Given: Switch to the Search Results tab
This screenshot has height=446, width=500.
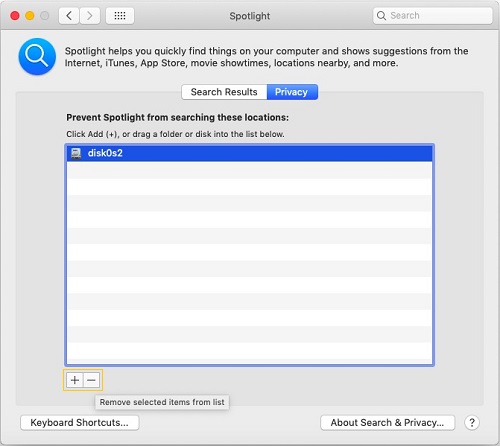Looking at the screenshot, I should (x=224, y=92).
